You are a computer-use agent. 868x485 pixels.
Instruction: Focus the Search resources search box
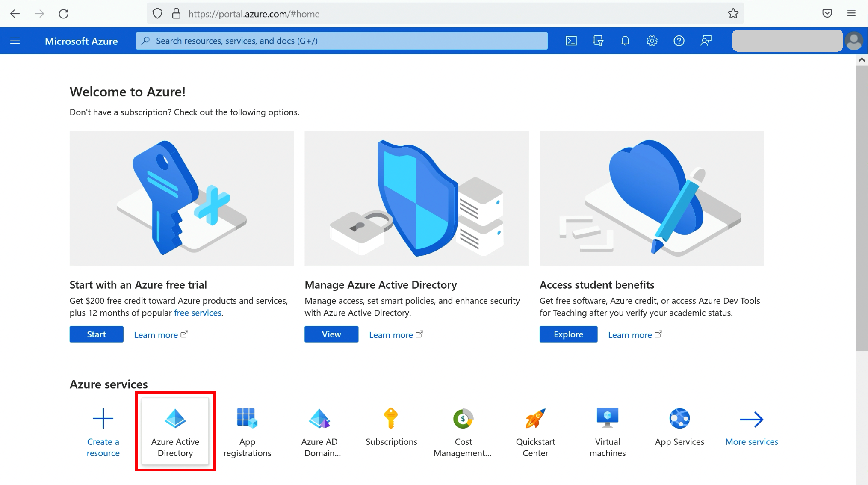click(341, 41)
